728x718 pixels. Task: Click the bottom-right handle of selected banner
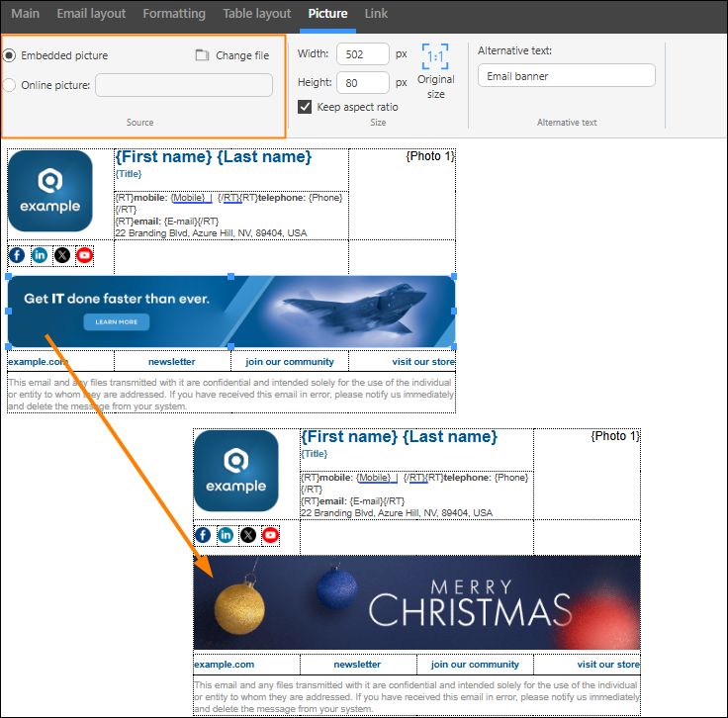454,347
